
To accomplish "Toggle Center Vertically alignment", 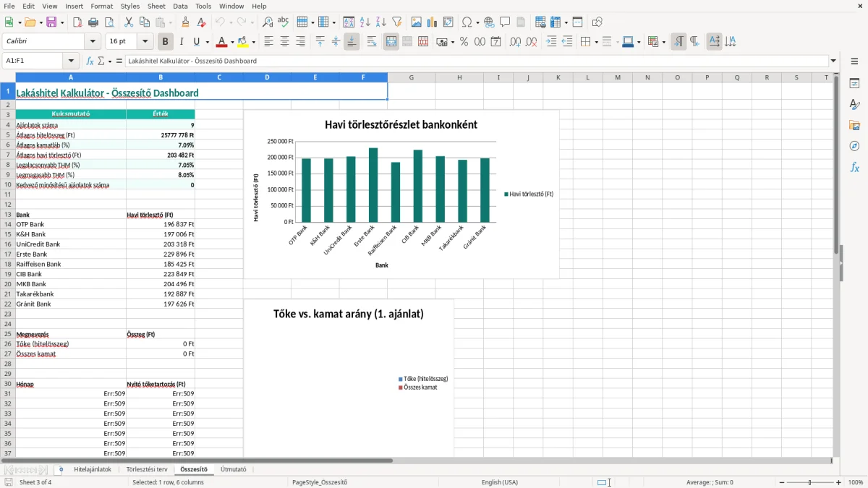I will pyautogui.click(x=336, y=42).
